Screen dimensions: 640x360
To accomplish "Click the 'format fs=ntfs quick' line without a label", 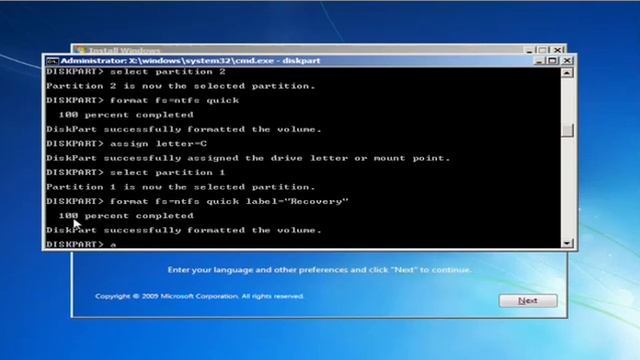I will tap(143, 100).
